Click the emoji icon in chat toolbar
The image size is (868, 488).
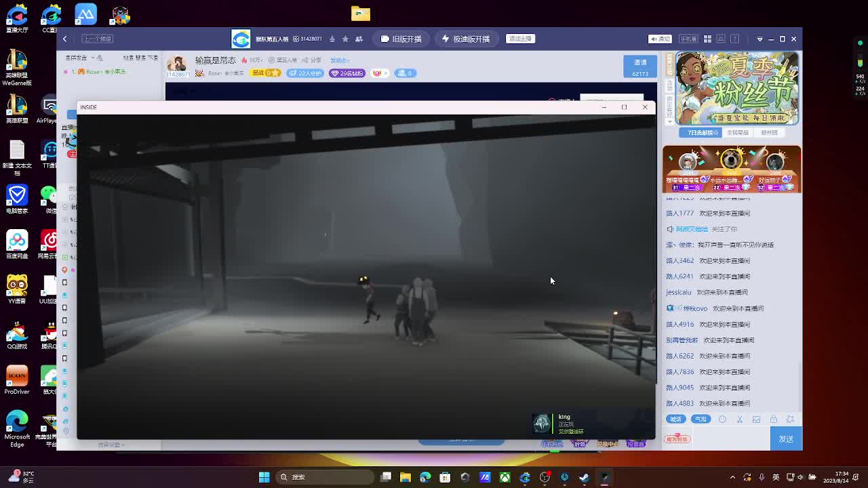point(722,420)
